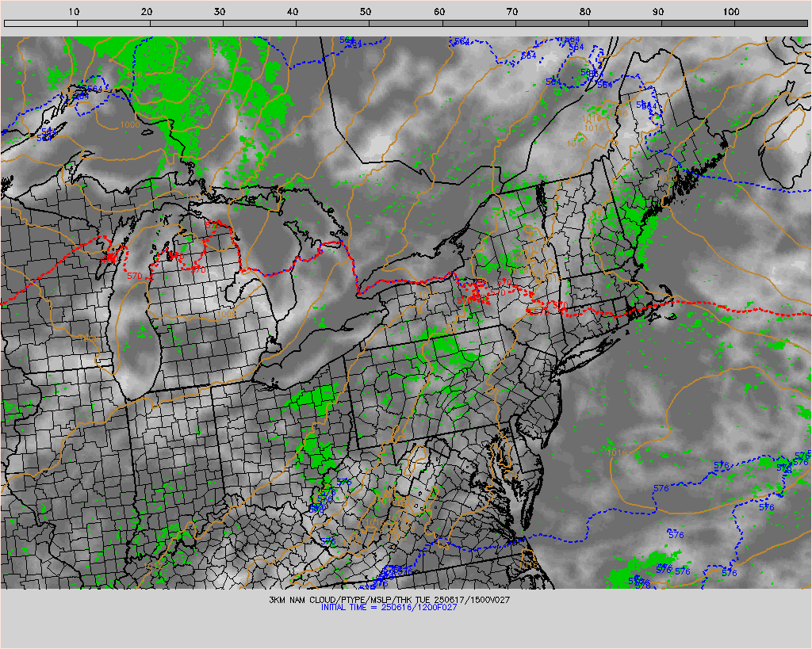This screenshot has width=812, height=649.
Task: Click the 40 label on the scale
Action: pyautogui.click(x=293, y=12)
